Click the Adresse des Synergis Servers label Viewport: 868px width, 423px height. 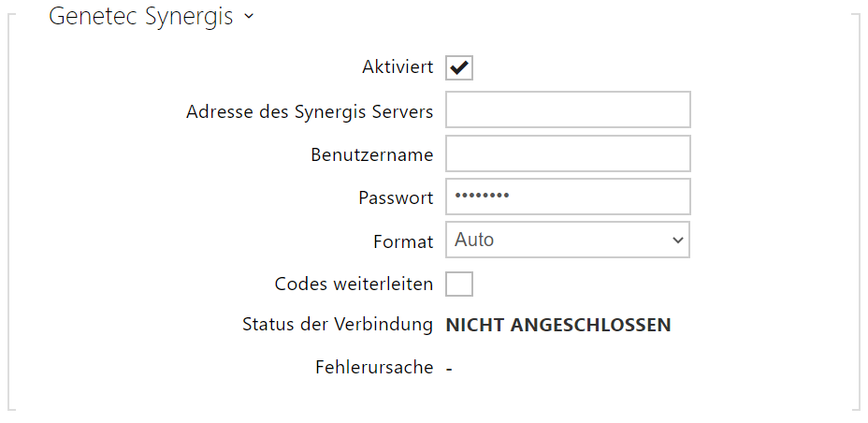pos(310,111)
